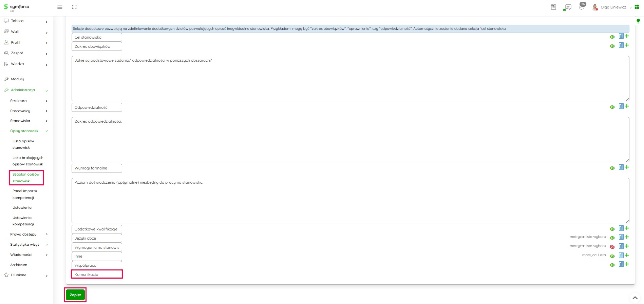The image size is (644, 304).
Task: Open the clipboard tasks icon in header
Action: [553, 7]
